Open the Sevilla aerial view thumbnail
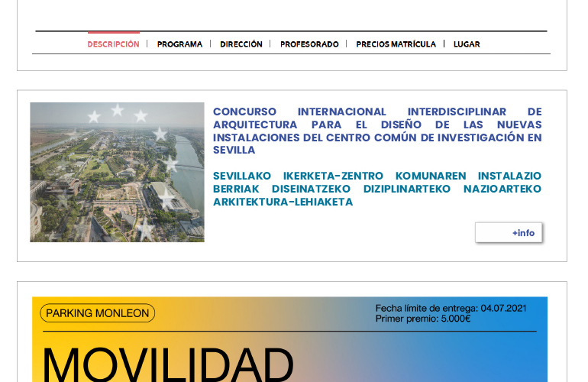588x382 pixels. click(x=117, y=172)
